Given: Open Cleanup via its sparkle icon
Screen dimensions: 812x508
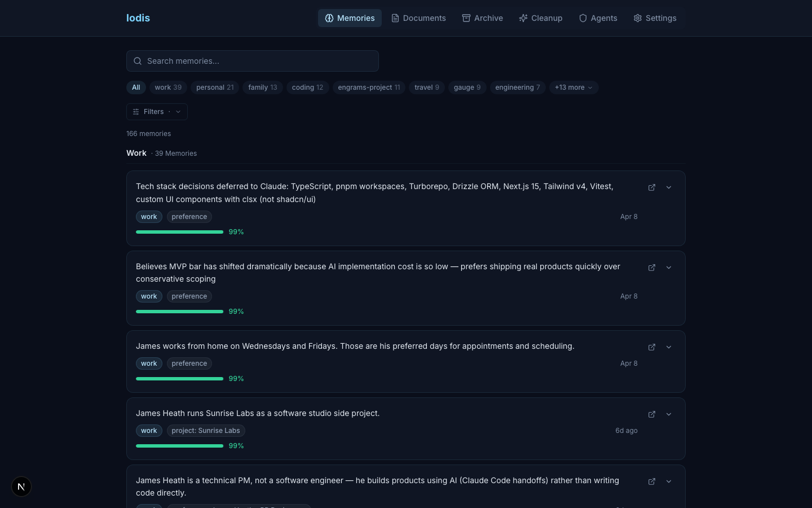Looking at the screenshot, I should click(x=523, y=18).
